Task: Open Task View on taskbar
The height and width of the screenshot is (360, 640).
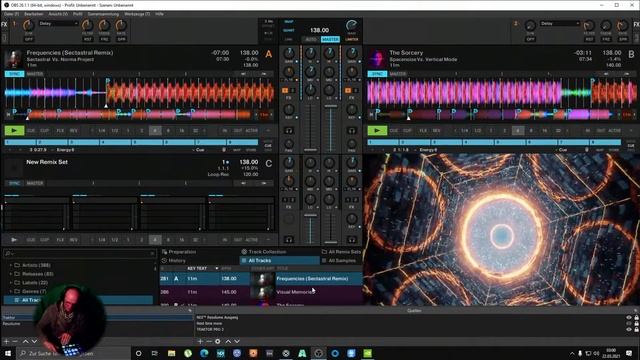Action: pyautogui.click(x=155, y=353)
